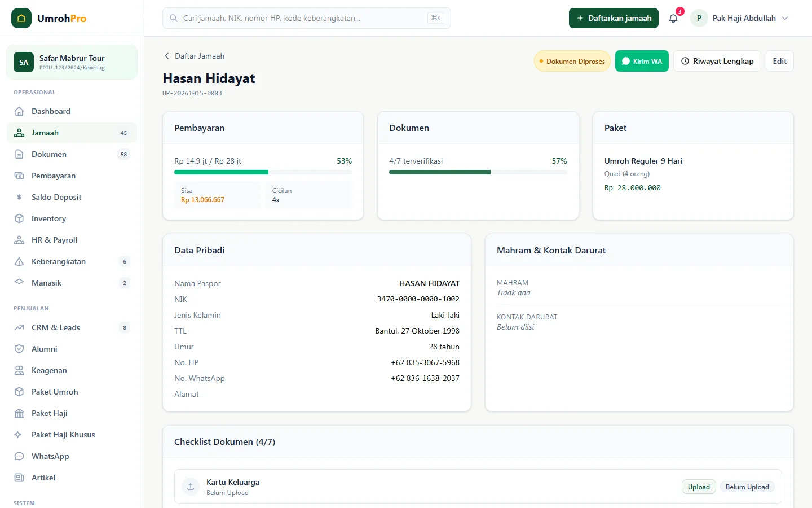Image resolution: width=812 pixels, height=508 pixels.
Task: Click the jamaah code UP-20261015-0003
Action: coord(192,93)
